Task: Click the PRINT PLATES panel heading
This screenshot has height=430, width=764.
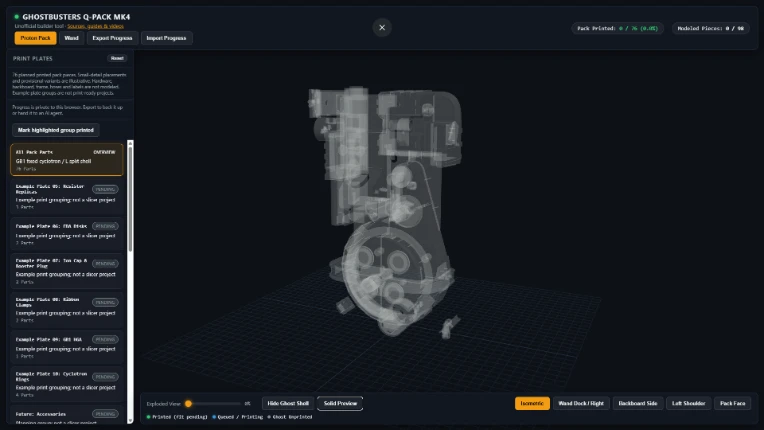Action: click(33, 58)
